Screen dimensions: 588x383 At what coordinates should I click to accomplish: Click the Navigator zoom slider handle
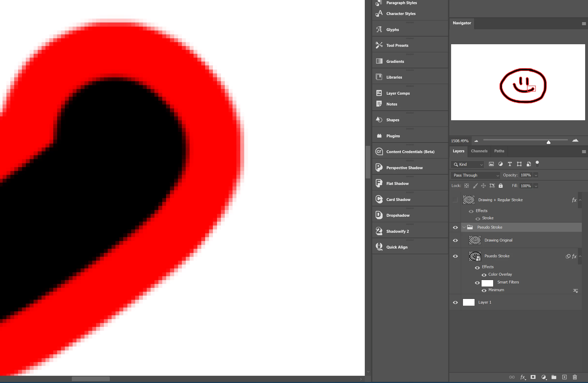click(548, 142)
